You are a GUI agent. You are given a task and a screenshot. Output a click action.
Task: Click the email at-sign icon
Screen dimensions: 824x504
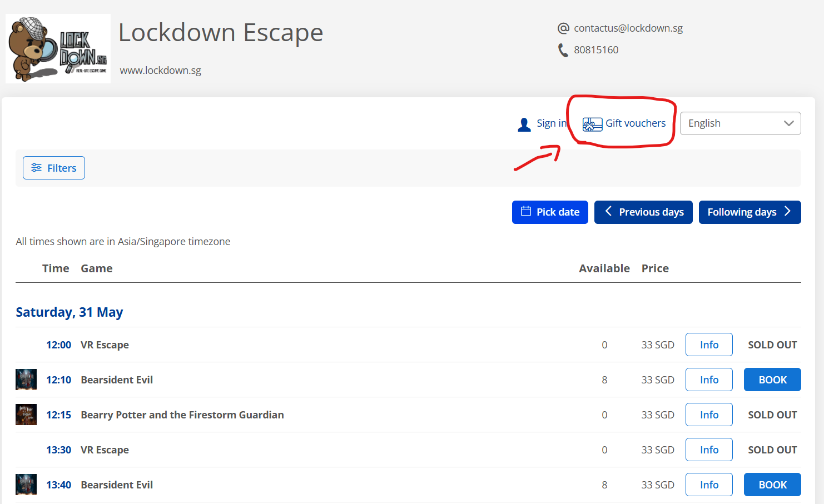[563, 28]
